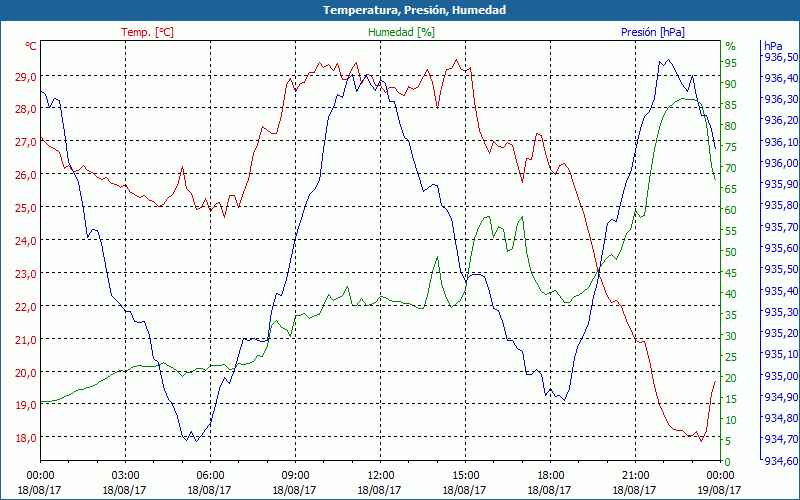800x500 pixels.
Task: Click the 936,30 pressure axis value
Action: click(x=779, y=99)
